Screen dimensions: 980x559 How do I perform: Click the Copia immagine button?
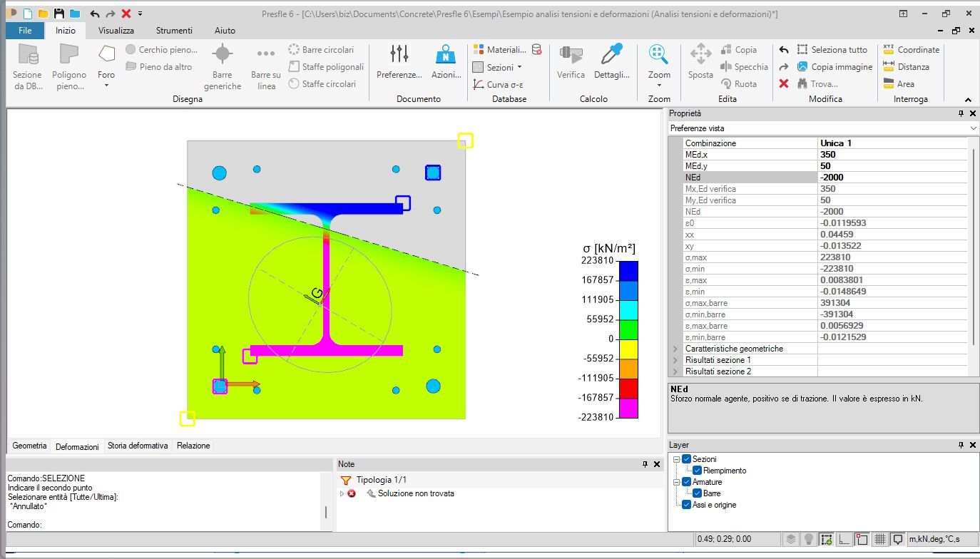point(834,67)
